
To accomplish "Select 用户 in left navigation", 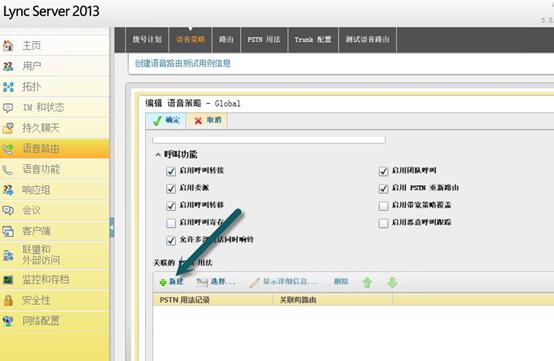I will click(55, 66).
